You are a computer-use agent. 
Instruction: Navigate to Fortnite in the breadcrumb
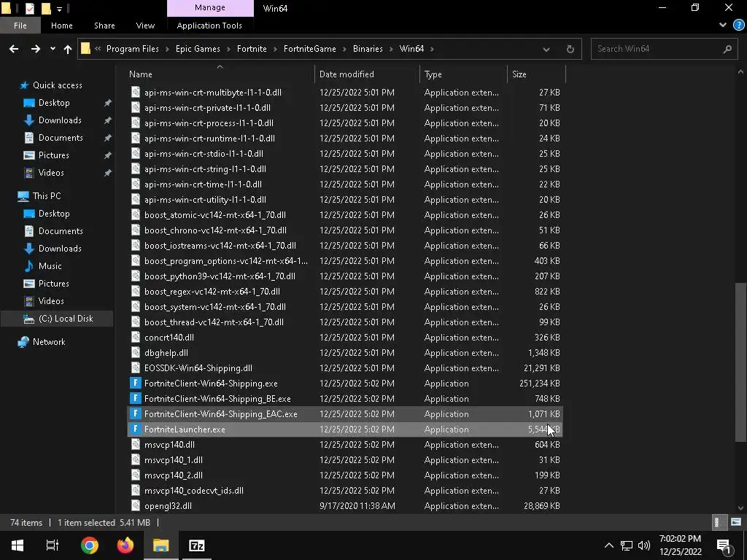coord(252,49)
